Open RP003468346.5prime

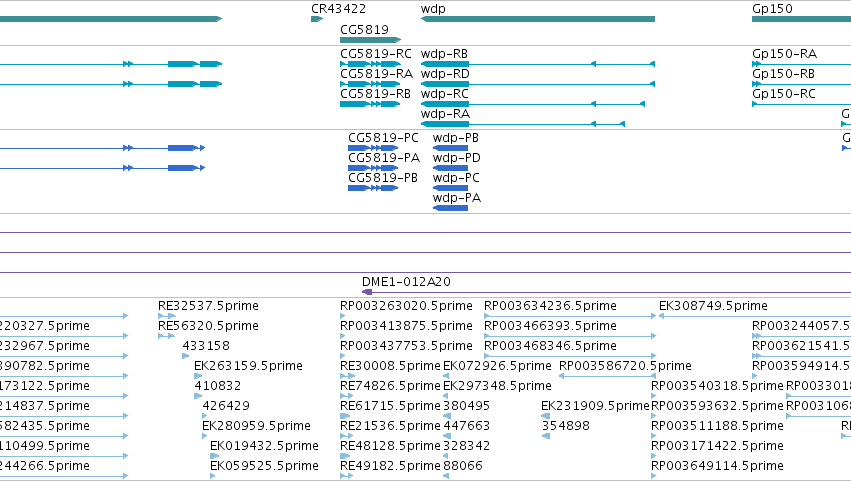[550, 346]
